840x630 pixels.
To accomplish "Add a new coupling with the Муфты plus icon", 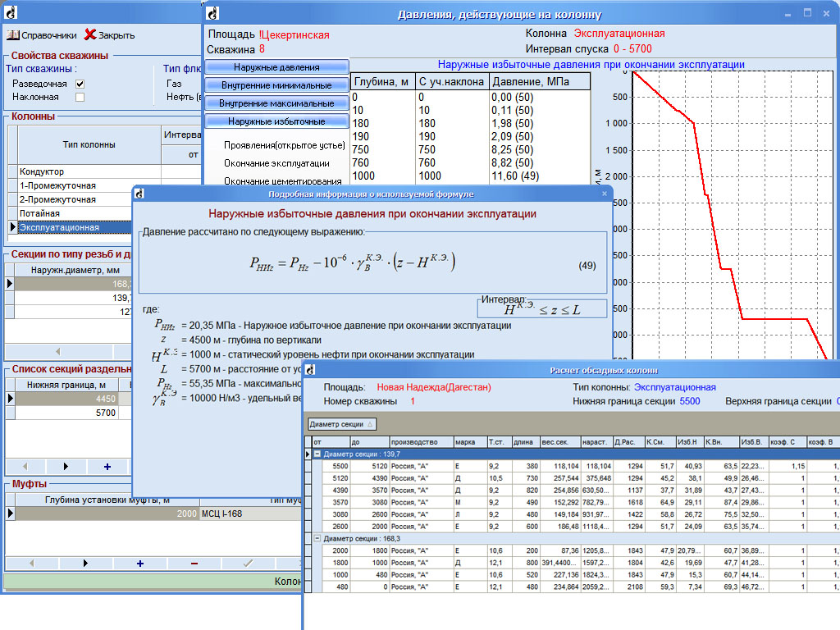I will coord(139,564).
